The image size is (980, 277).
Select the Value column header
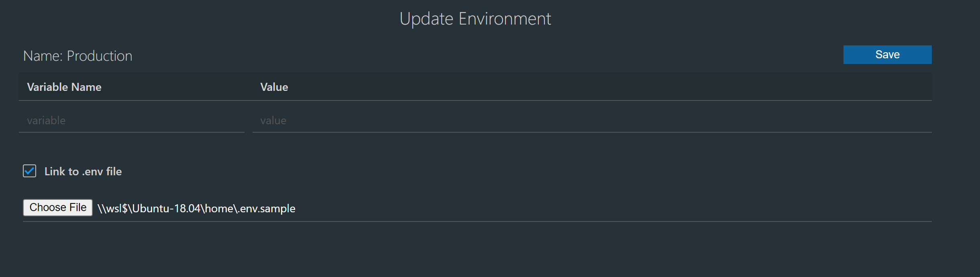coord(274,87)
